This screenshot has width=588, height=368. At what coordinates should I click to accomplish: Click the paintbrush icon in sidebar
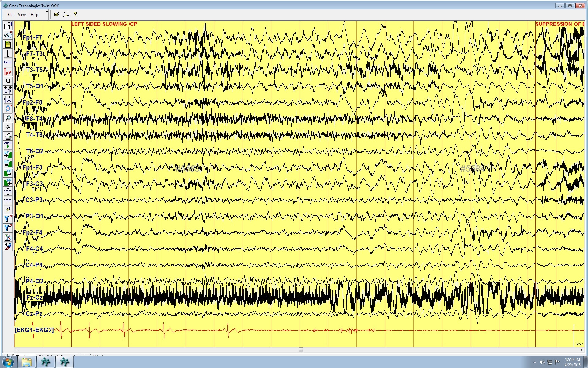[8, 209]
